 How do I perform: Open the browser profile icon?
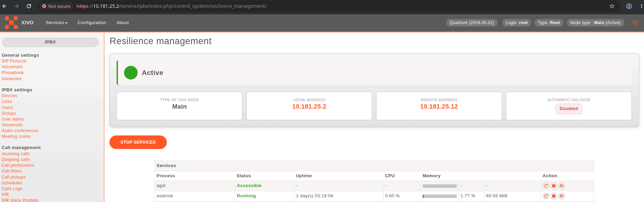pos(629,6)
